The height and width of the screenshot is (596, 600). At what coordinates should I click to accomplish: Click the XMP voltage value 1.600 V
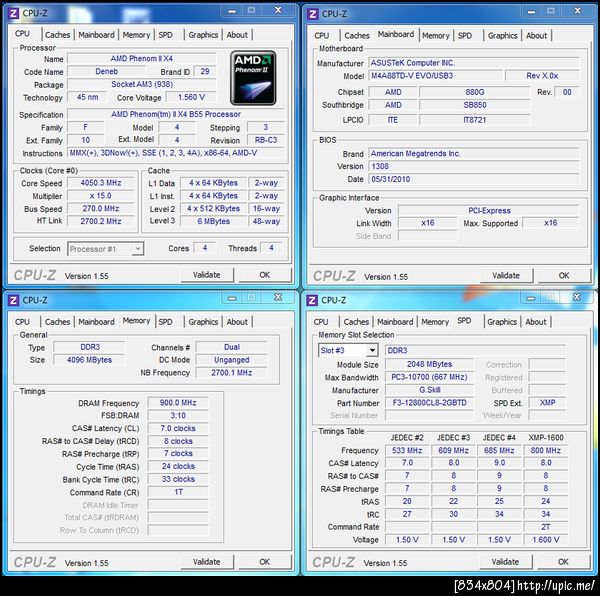pos(545,540)
